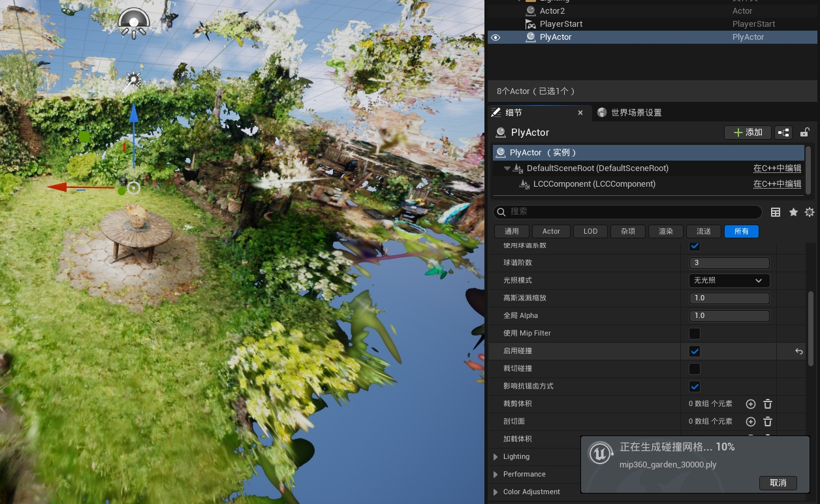Click the 球谐阶数 value field
The width and height of the screenshot is (820, 504).
(x=729, y=263)
